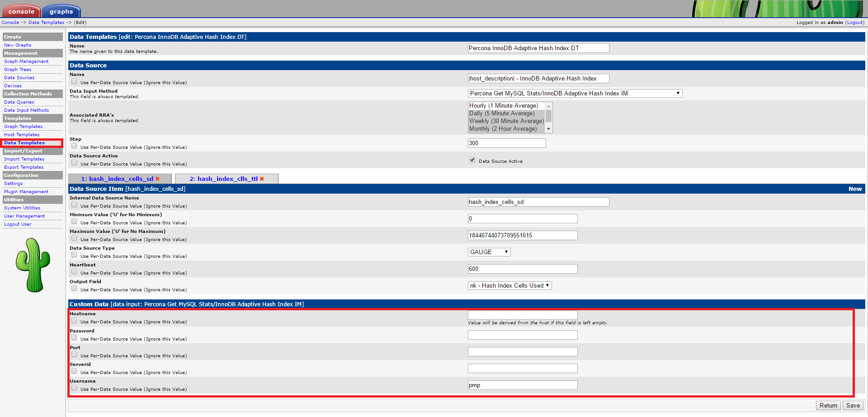Toggle per-data source value for Password
Viewport: 868px width, 417px height.
point(74,338)
